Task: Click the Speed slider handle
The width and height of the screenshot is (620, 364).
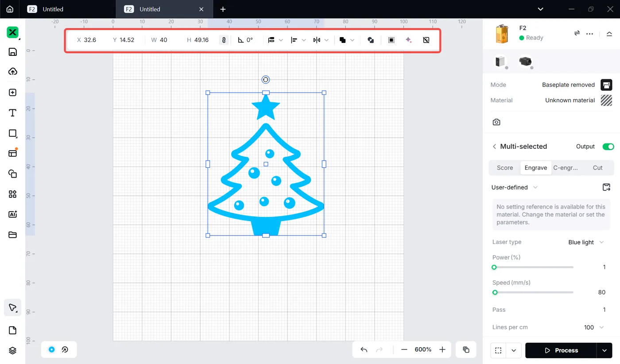Action: pos(495,292)
